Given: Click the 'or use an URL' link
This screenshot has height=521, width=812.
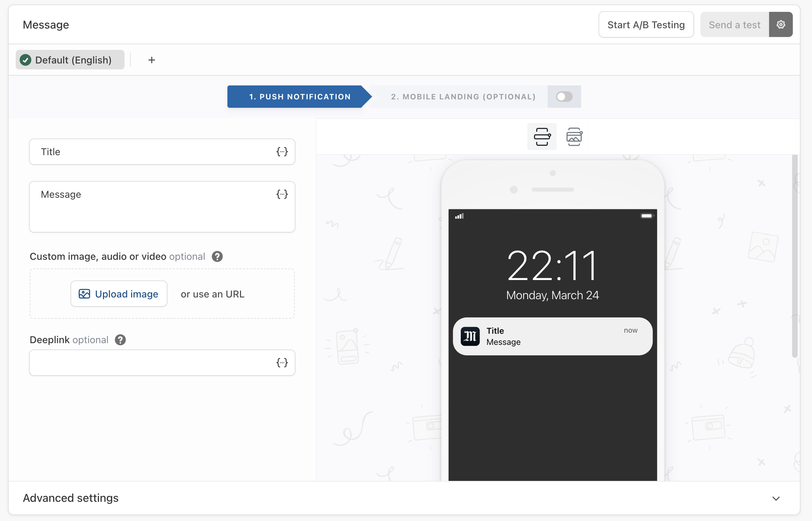Looking at the screenshot, I should click(212, 294).
